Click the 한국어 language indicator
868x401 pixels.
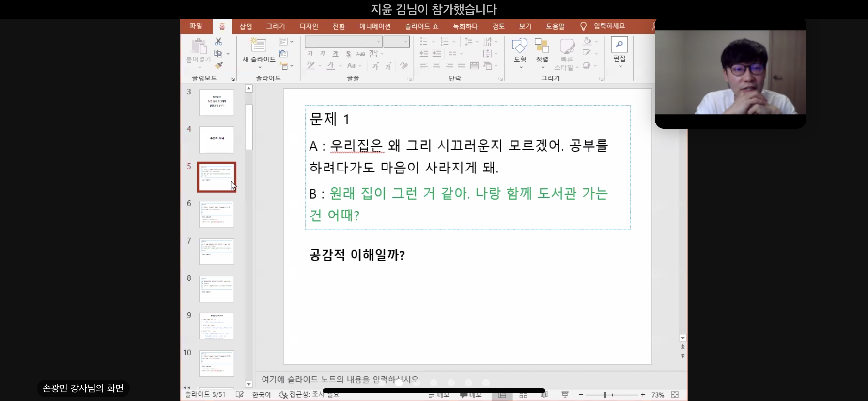click(x=262, y=395)
